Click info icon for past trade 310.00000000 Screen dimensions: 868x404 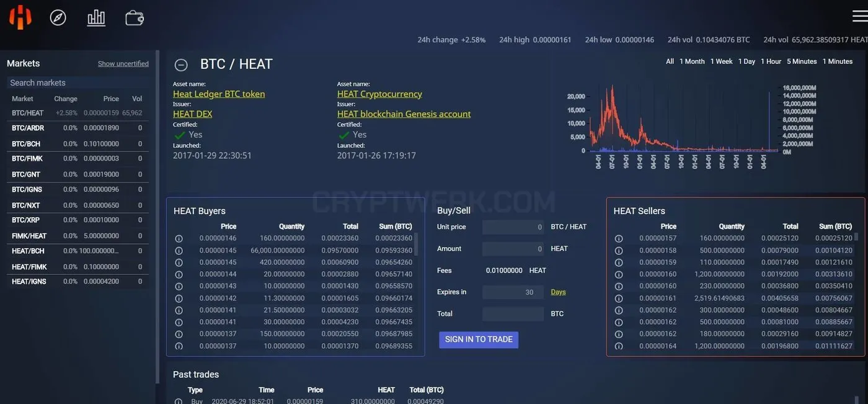(179, 402)
